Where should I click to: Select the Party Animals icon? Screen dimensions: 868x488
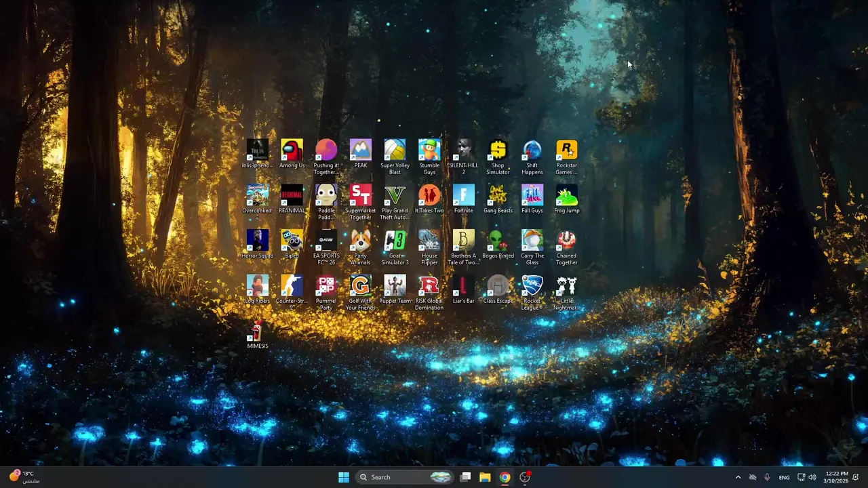361,247
